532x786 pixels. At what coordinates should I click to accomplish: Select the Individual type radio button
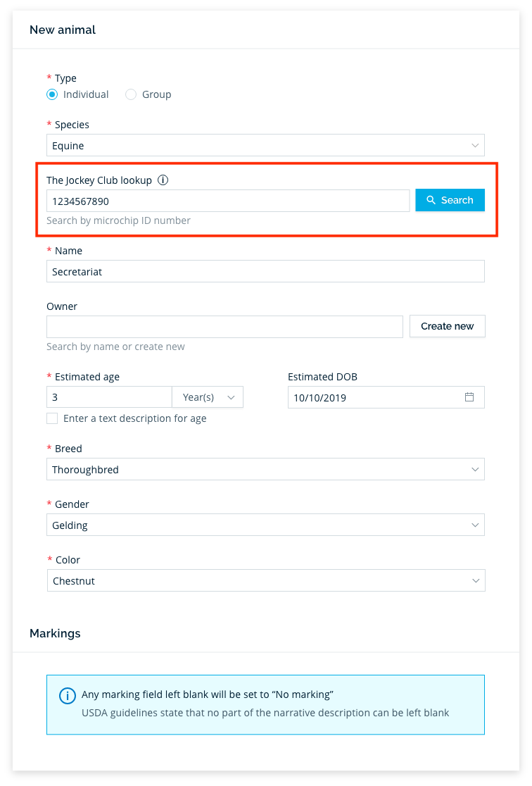[52, 94]
